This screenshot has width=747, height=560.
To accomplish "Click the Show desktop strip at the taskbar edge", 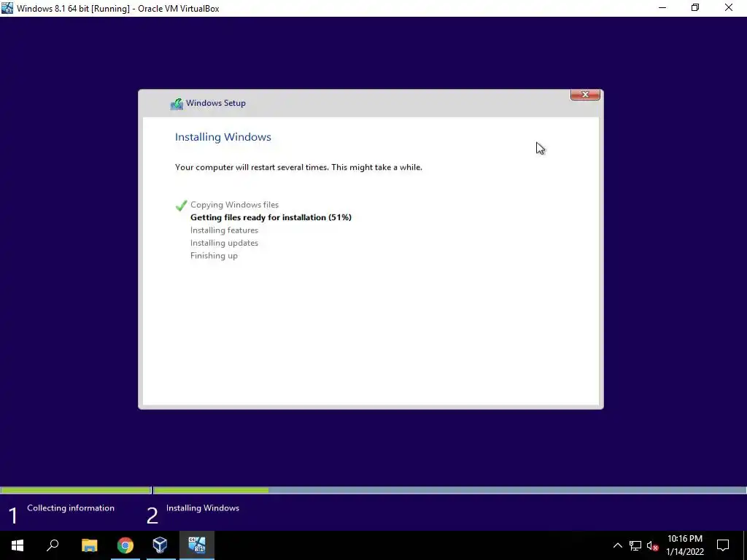I will 745,545.
